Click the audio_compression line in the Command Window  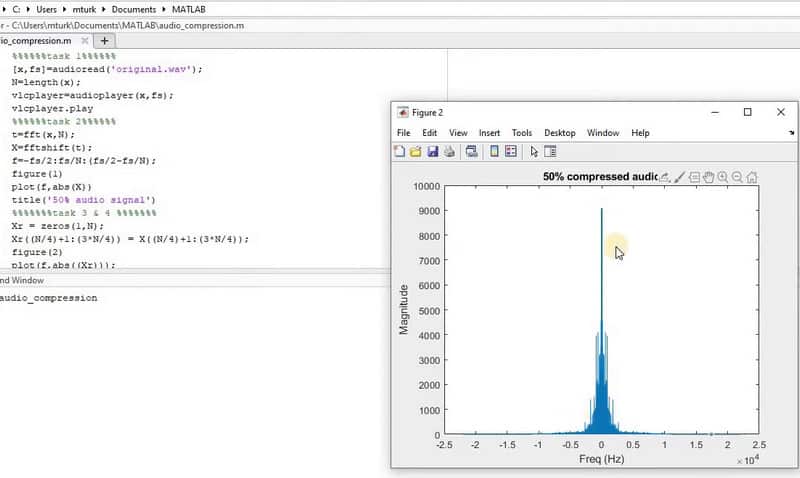[50, 298]
